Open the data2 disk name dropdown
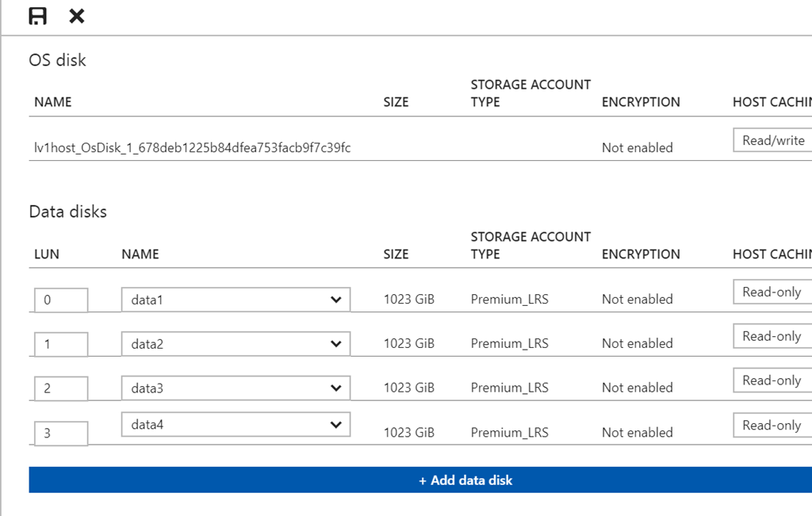Viewport: 812px width, 516px height. [236, 344]
